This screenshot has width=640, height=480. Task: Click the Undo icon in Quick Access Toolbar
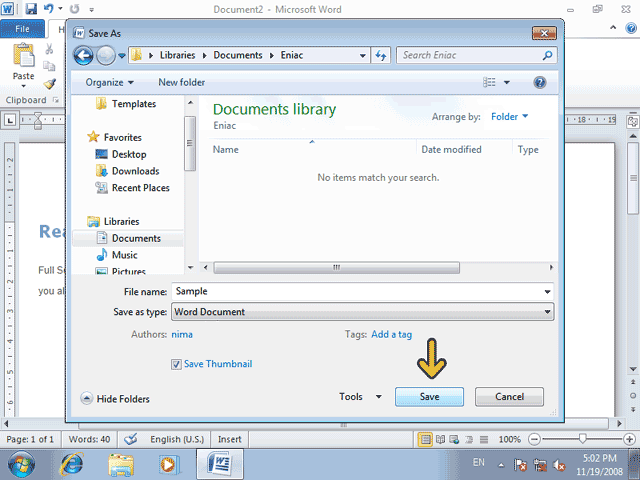click(x=49, y=9)
